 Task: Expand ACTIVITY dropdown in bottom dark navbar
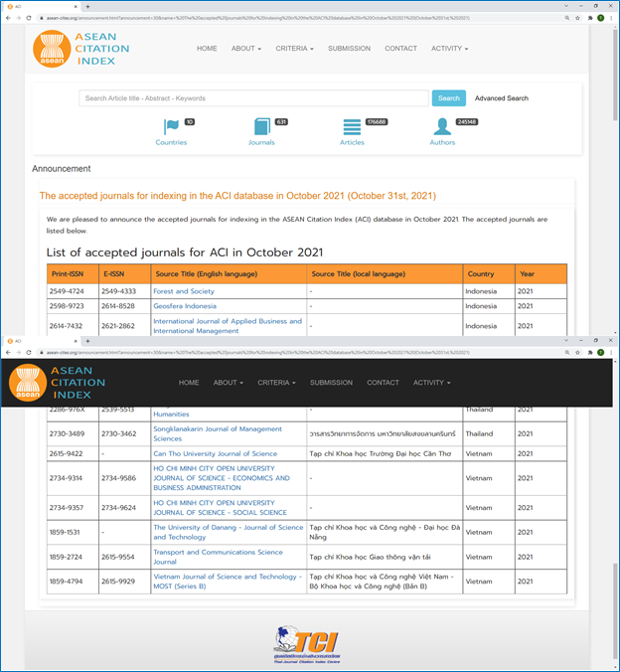point(431,383)
